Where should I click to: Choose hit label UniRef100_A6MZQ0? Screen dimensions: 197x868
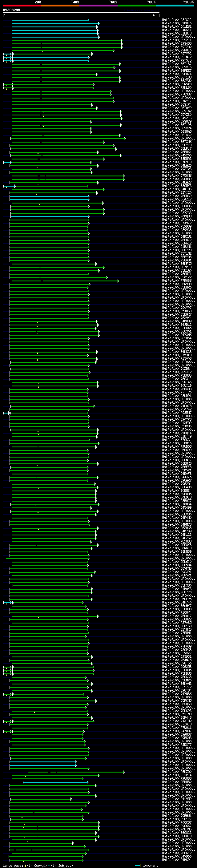177,772
